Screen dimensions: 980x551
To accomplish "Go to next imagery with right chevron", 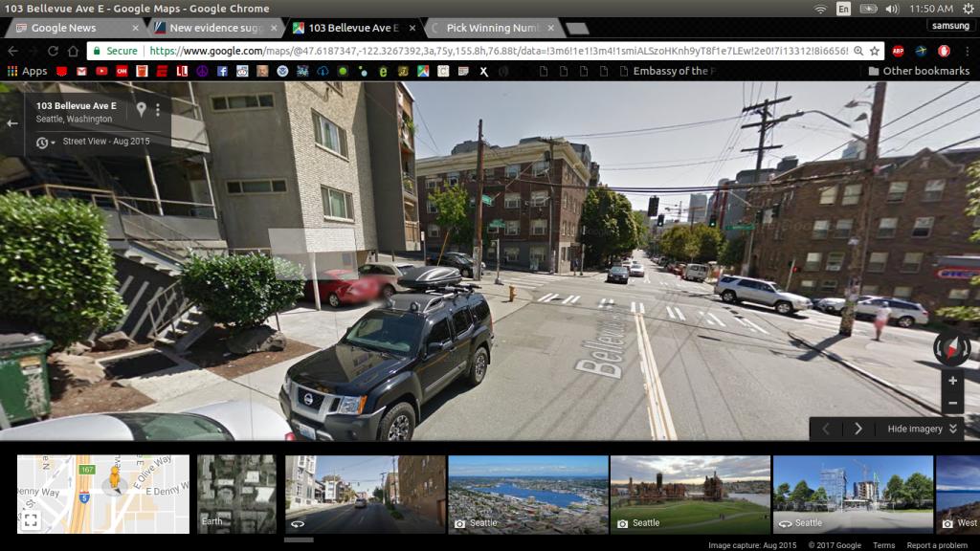I will (858, 429).
